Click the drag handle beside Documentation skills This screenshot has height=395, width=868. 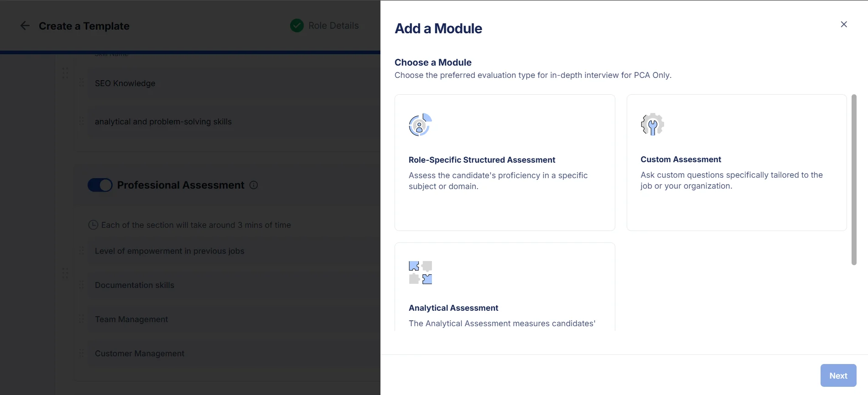[x=82, y=285]
